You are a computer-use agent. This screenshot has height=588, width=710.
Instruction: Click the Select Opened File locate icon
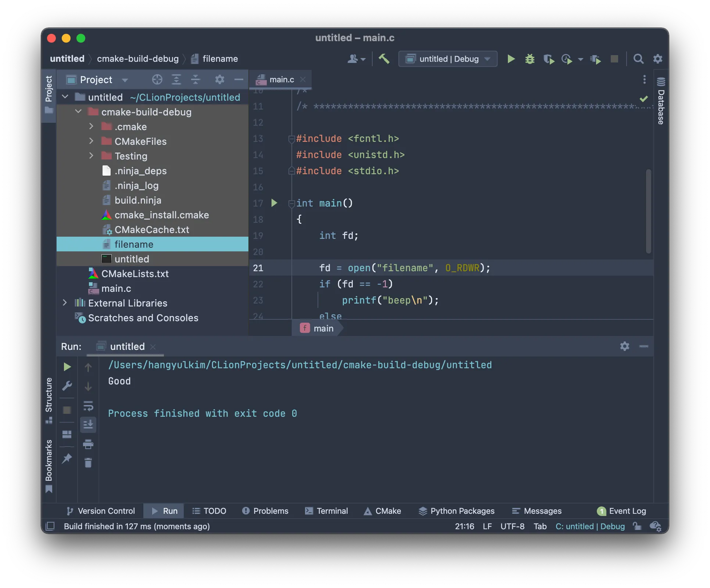coord(157,79)
